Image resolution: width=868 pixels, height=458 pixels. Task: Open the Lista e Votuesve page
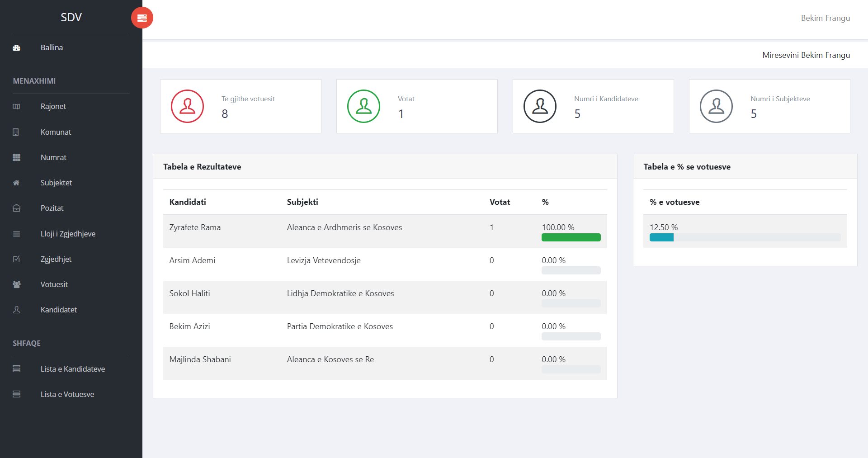point(67,394)
